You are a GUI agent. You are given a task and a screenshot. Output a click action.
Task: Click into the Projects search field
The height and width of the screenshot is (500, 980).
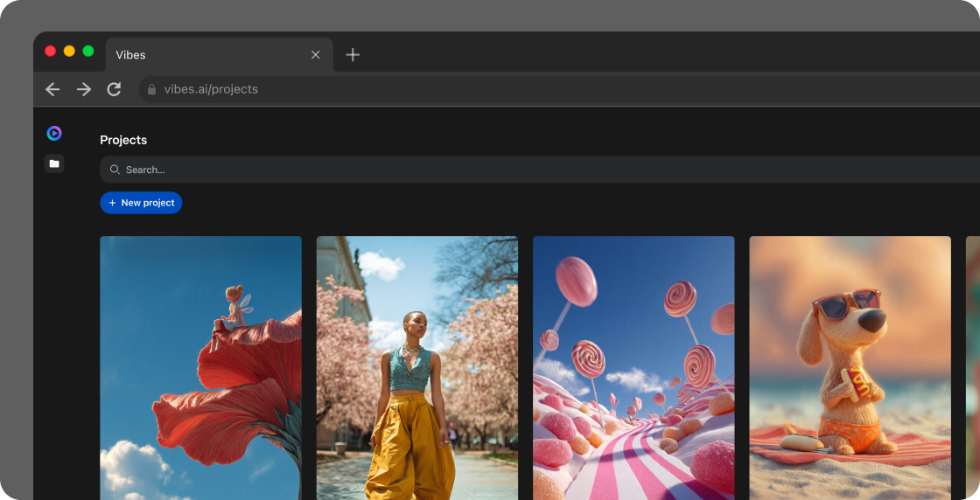point(525,170)
